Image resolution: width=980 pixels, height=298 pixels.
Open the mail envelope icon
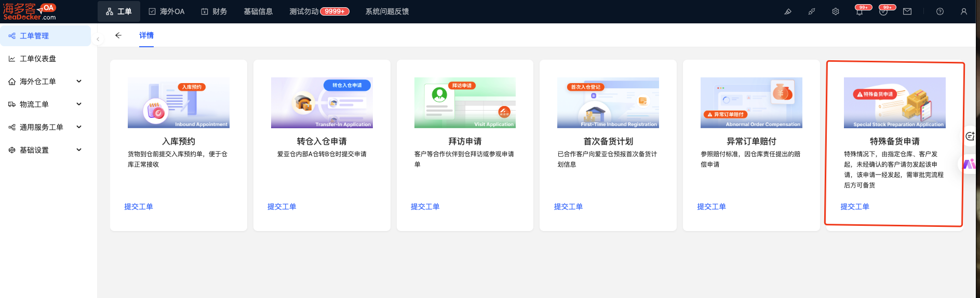click(907, 11)
